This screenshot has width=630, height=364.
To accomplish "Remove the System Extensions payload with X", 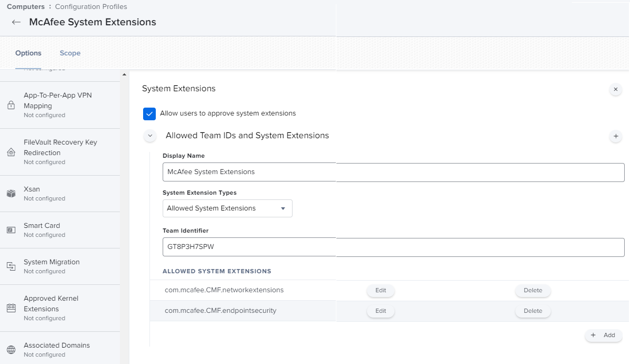I will click(x=615, y=90).
